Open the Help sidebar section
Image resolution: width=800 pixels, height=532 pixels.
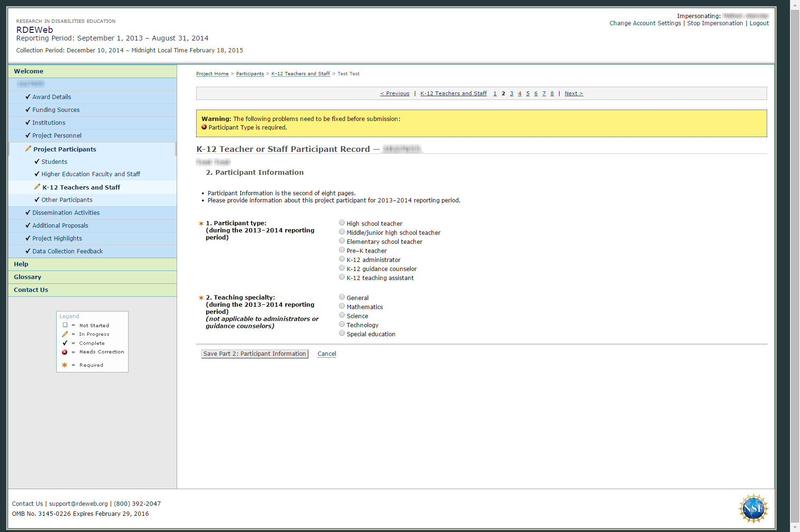coord(21,264)
